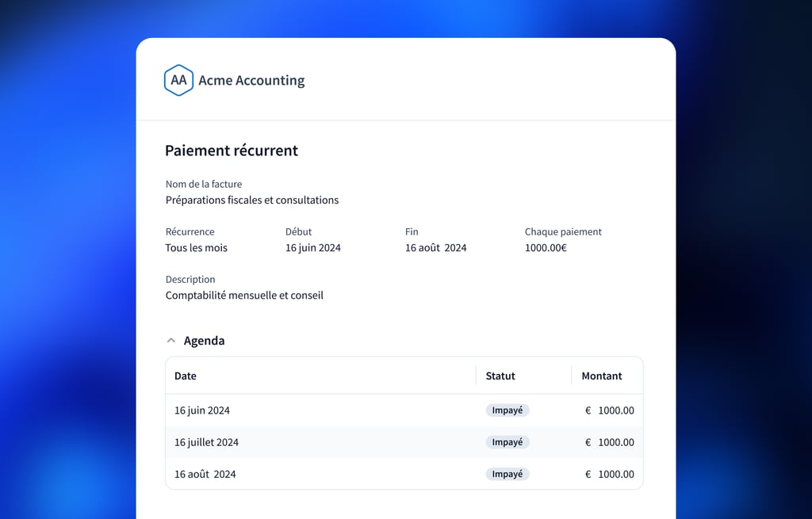Click the Agenda section heading
The height and width of the screenshot is (519, 812).
tap(204, 341)
